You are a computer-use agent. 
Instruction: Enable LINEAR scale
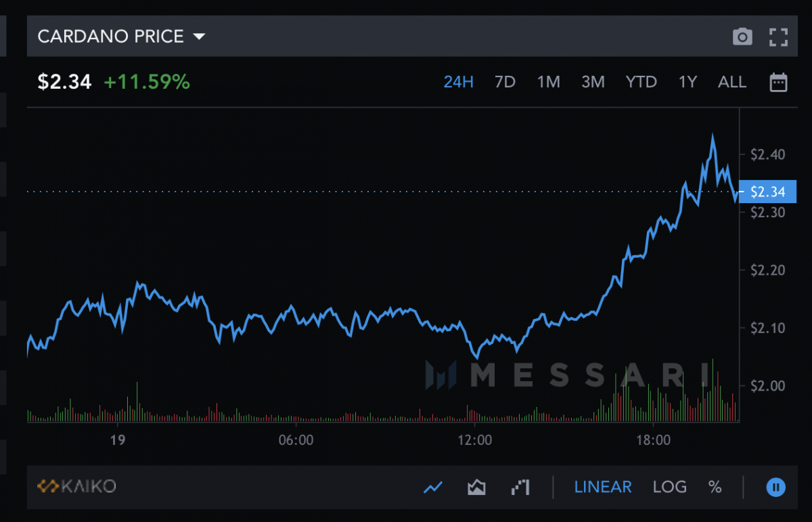tap(603, 487)
